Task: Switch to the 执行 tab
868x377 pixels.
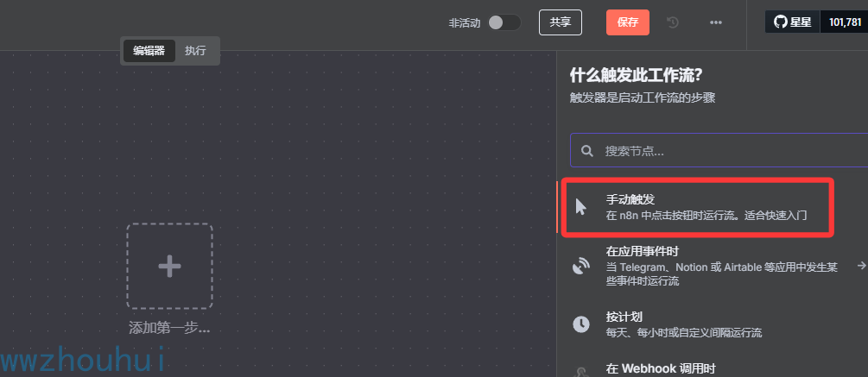Action: pyautogui.click(x=195, y=50)
